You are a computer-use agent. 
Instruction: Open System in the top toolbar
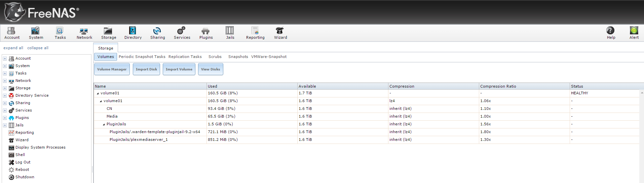point(36,33)
